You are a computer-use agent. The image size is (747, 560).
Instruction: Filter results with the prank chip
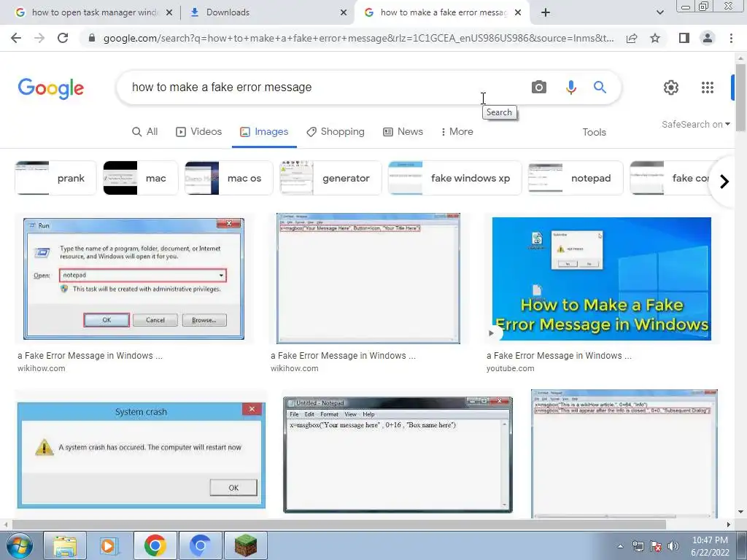pyautogui.click(x=55, y=178)
